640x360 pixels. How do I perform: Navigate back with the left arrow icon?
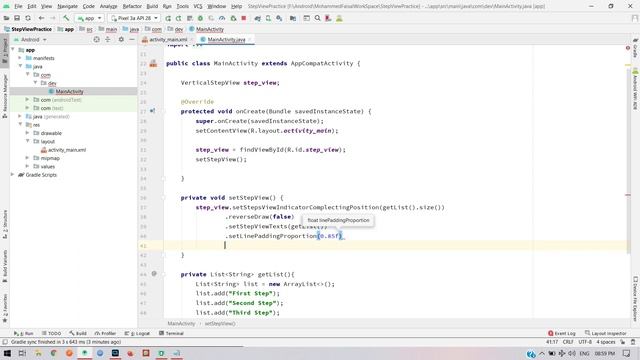pos(41,18)
